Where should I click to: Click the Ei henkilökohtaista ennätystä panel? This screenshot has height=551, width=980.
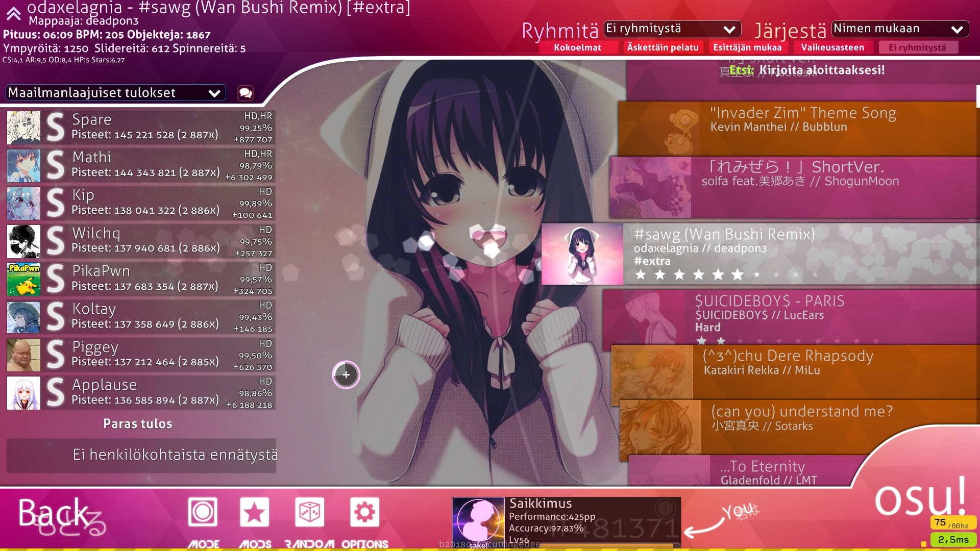(141, 455)
